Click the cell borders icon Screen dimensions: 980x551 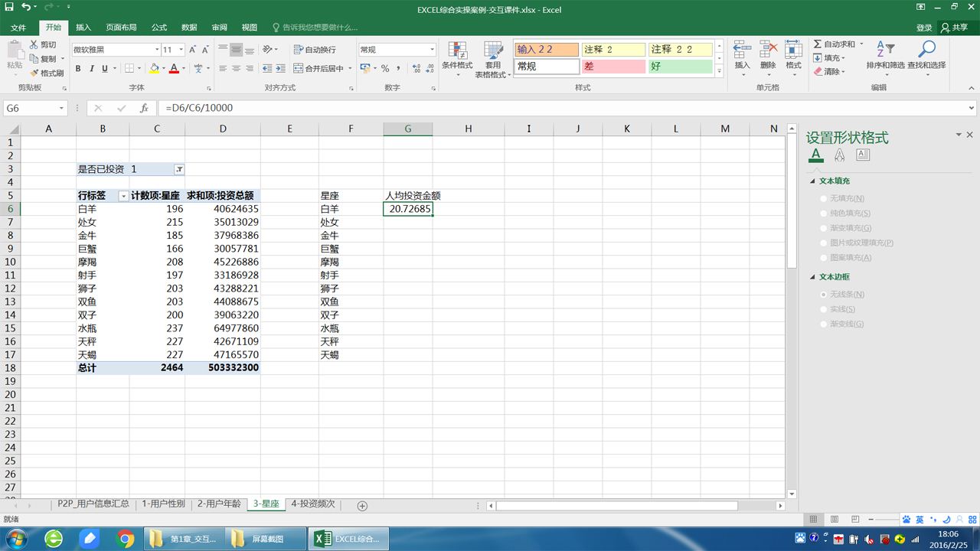[129, 68]
